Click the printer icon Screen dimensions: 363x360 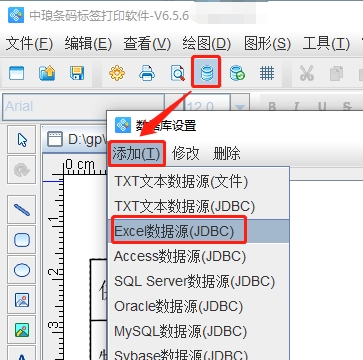click(147, 73)
